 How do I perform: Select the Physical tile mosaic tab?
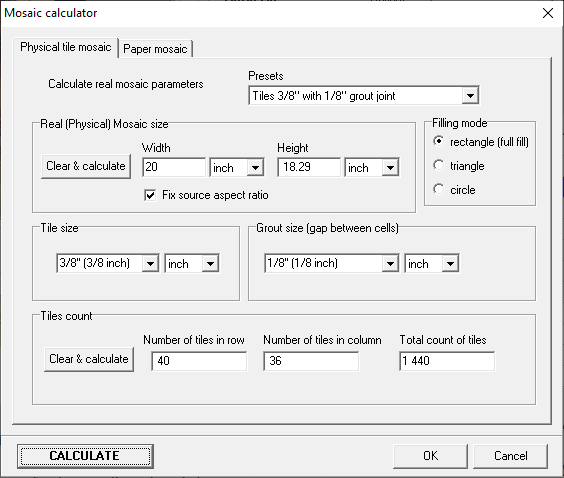65,47
